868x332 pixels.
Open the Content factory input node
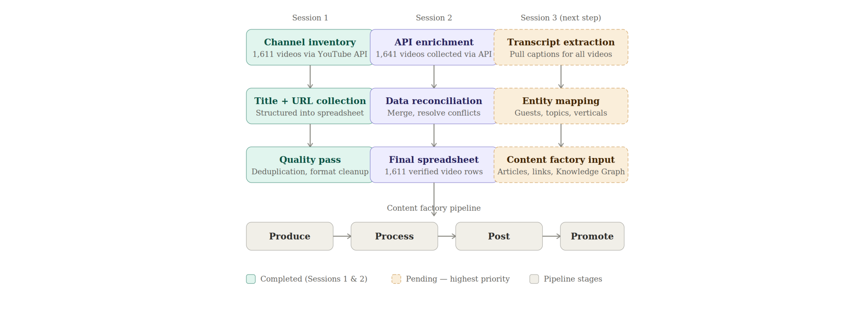point(561,165)
